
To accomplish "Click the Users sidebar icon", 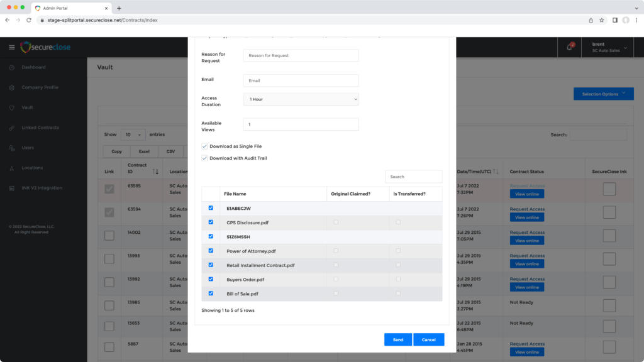I will pos(11,148).
